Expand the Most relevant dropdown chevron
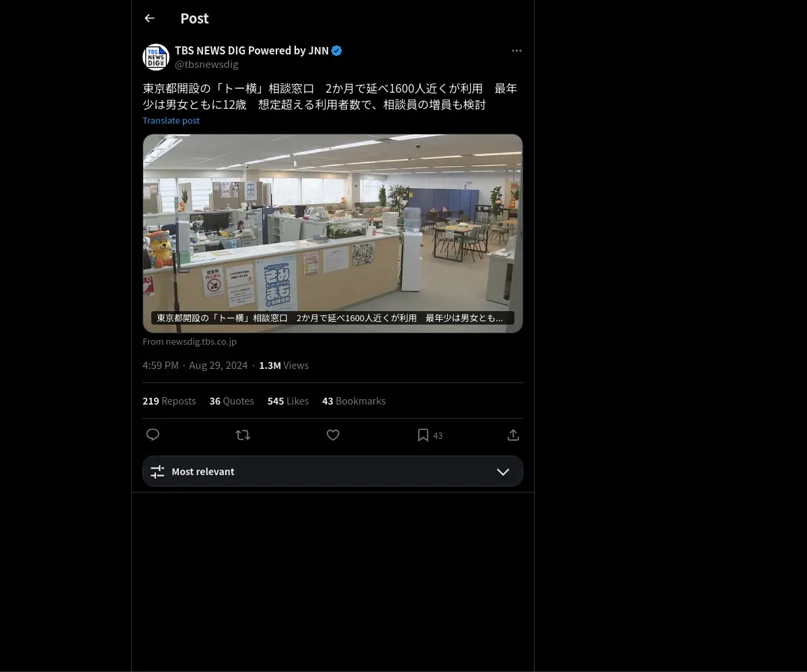The image size is (807, 672). coord(503,472)
